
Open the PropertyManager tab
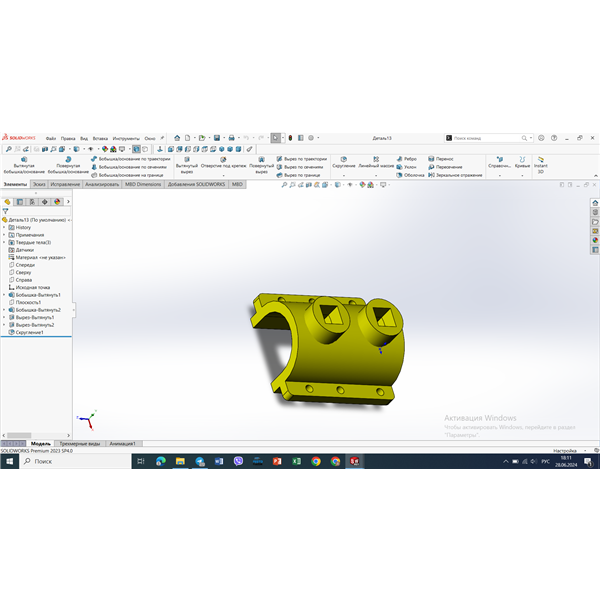(x=20, y=202)
